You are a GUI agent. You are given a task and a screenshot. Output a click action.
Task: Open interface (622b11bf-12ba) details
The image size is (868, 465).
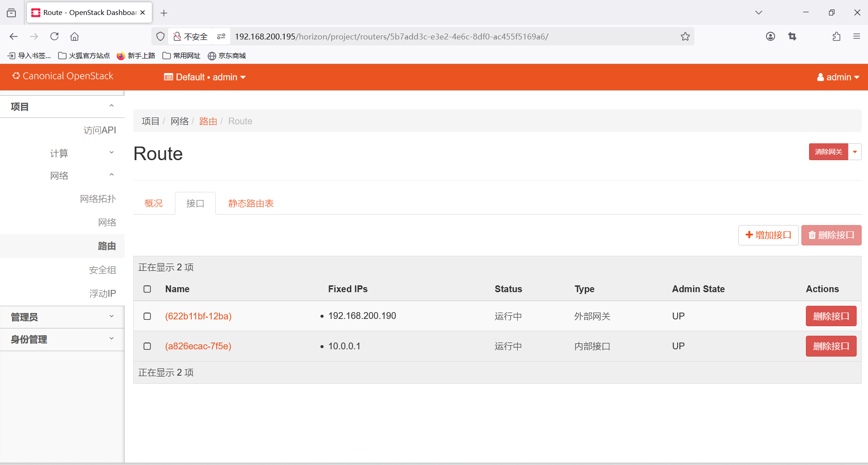198,316
